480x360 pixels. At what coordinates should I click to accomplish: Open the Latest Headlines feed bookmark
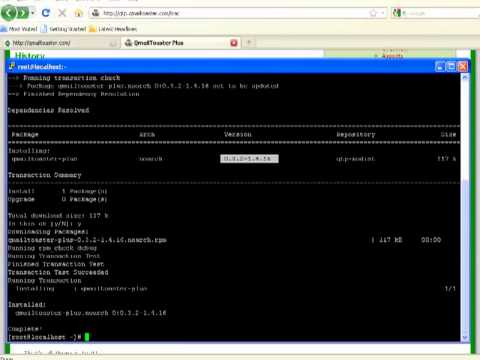113,29
